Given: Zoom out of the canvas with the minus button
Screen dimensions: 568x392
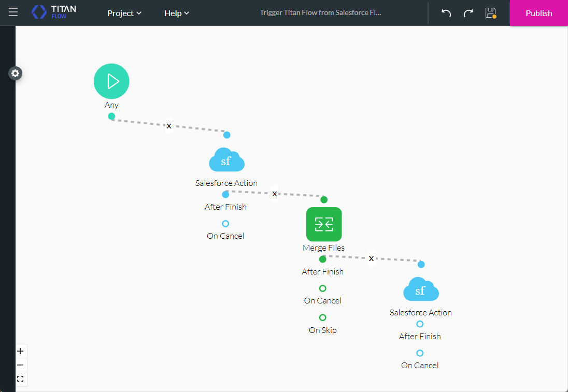Looking at the screenshot, I should [x=20, y=365].
